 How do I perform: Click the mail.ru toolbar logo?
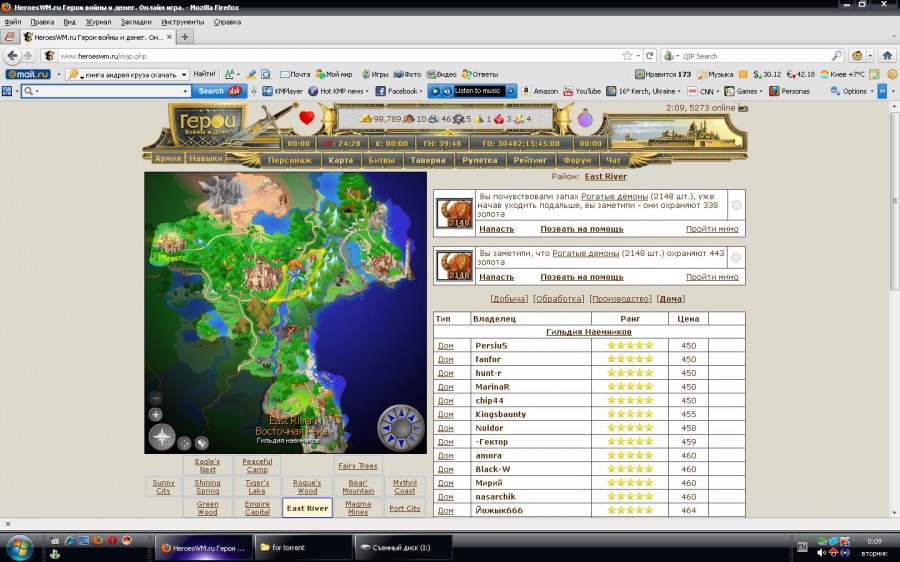coord(28,74)
